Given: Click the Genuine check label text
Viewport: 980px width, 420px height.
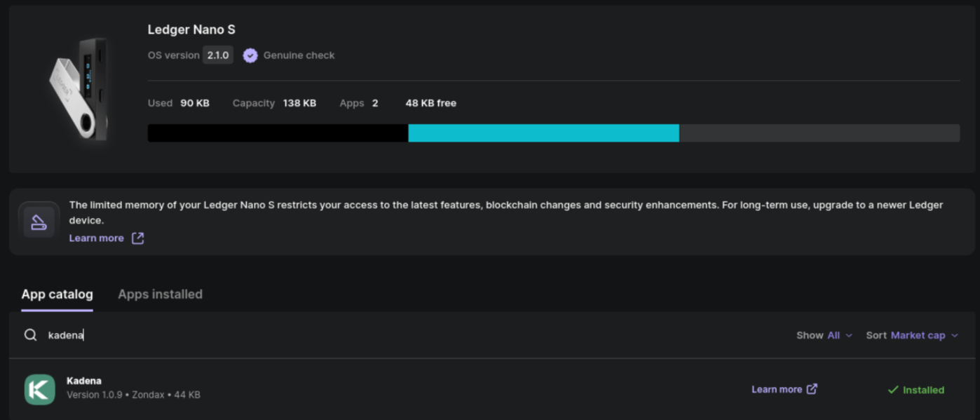Looking at the screenshot, I should tap(299, 55).
